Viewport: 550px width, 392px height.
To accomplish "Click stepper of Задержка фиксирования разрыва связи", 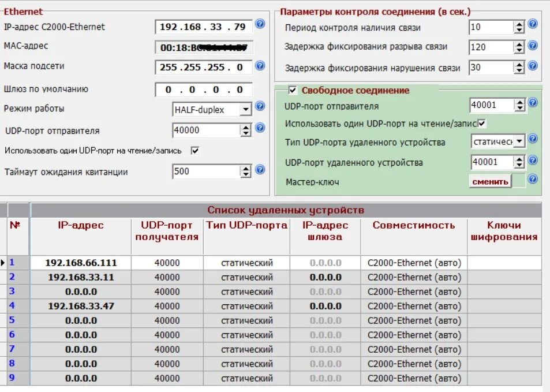I will pos(519,47).
